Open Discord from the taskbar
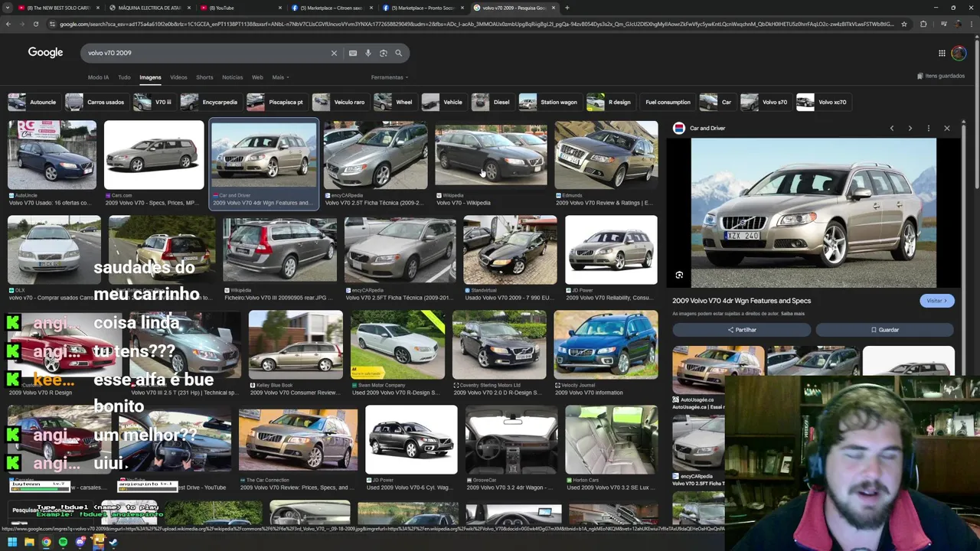The width and height of the screenshot is (980, 551). pyautogui.click(x=80, y=543)
